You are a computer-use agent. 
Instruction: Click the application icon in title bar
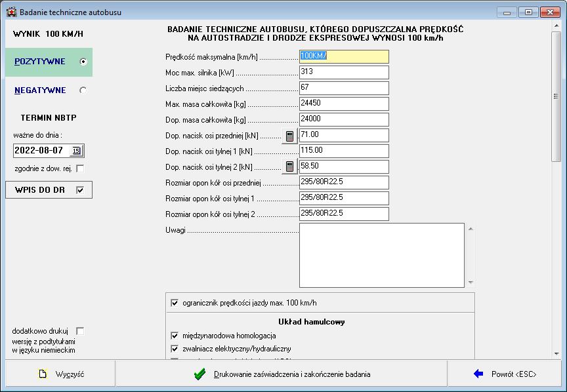pos(11,12)
